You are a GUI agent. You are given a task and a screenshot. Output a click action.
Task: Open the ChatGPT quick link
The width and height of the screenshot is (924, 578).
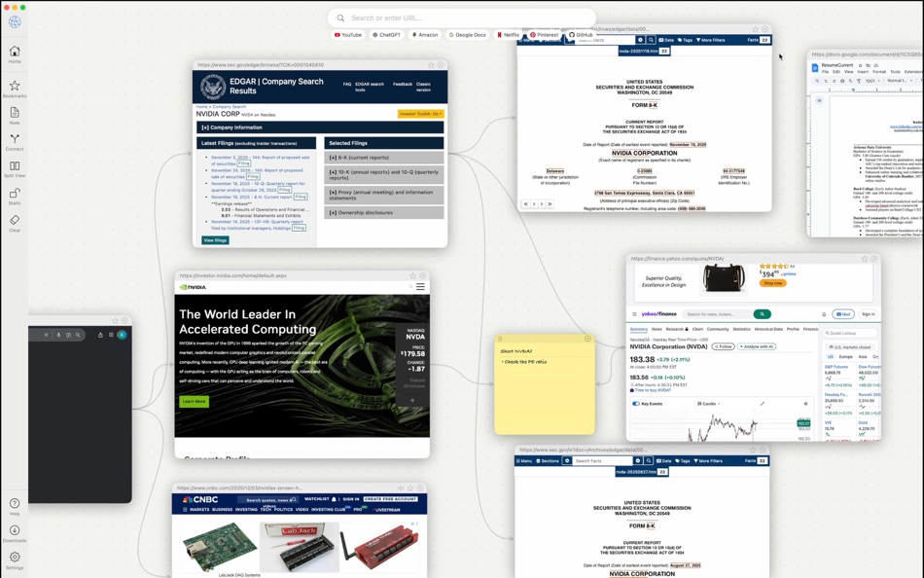[x=386, y=35]
